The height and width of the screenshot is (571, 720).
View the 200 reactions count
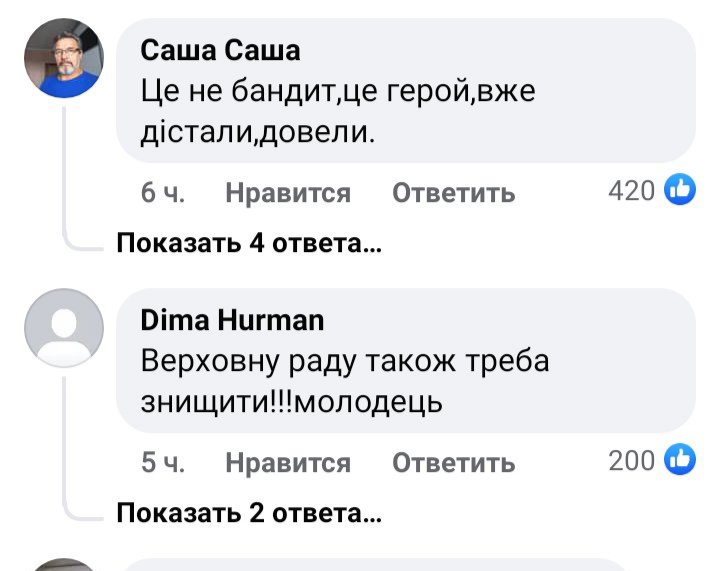click(631, 461)
